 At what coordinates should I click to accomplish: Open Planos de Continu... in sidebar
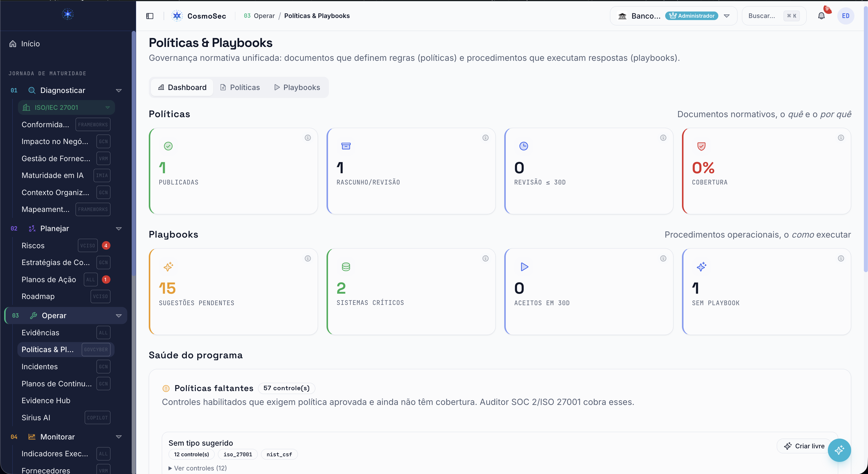(56, 384)
